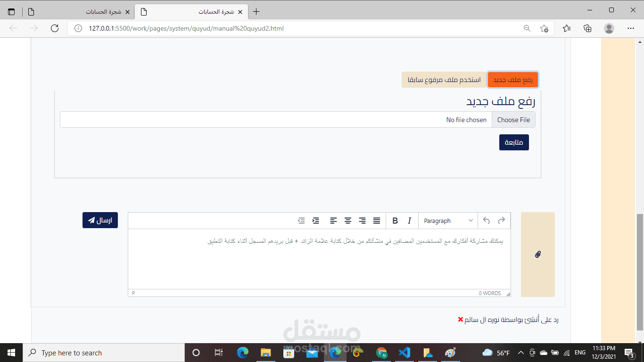Click the Choose File button
644x362 pixels.
tap(513, 120)
